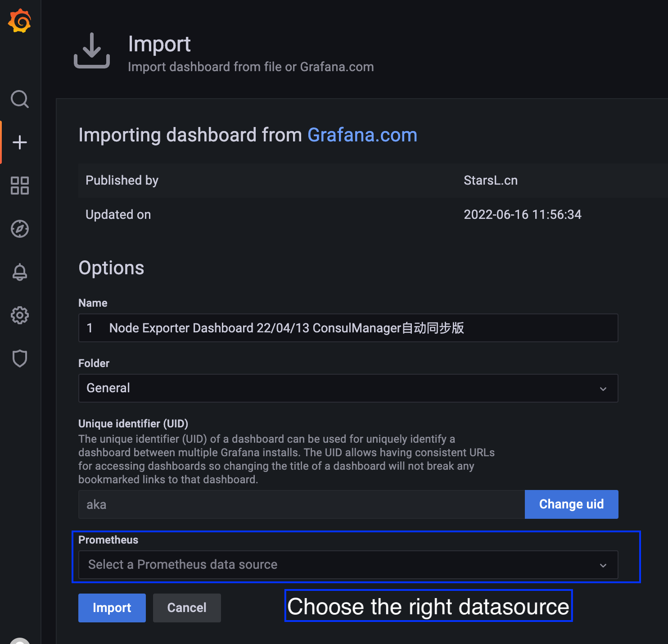
Task: Open the Prometheus data source dropdown
Action: (348, 565)
